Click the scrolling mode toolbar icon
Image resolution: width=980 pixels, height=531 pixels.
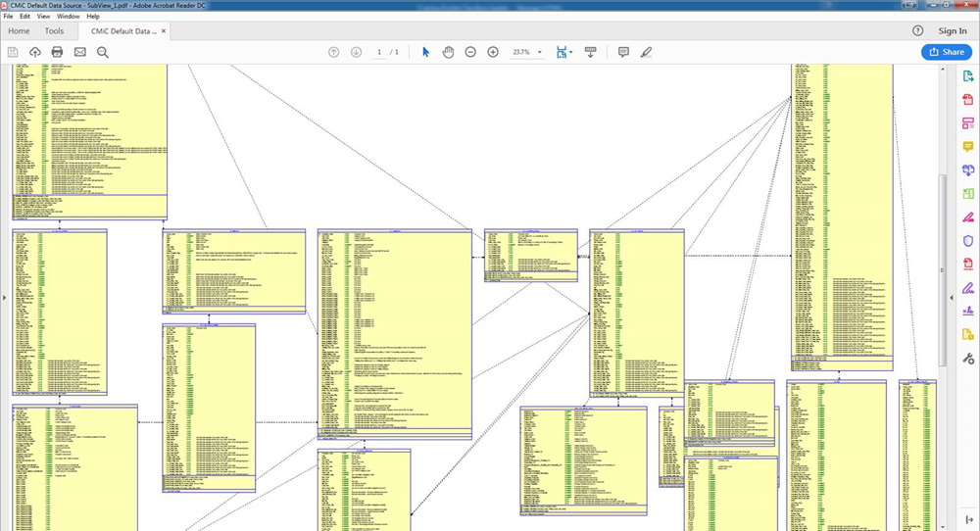point(591,53)
